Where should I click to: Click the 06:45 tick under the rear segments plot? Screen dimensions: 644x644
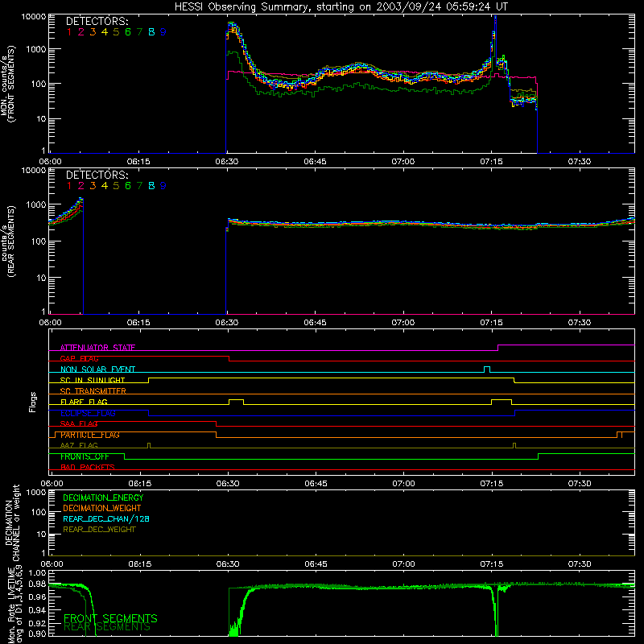tap(315, 323)
